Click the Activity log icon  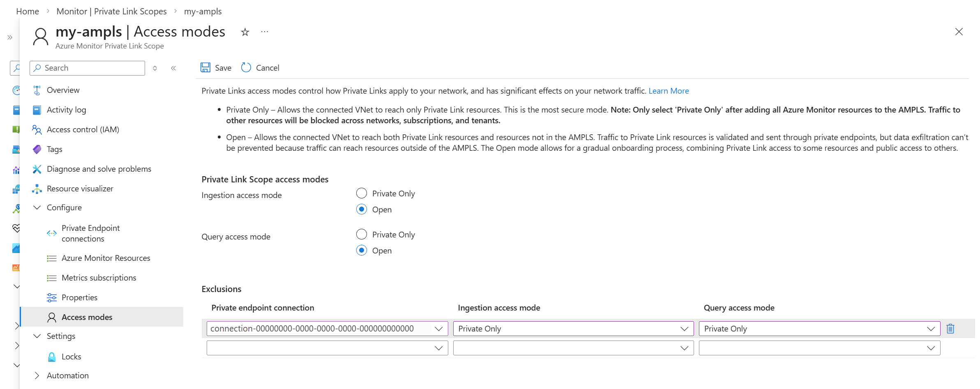click(x=37, y=110)
